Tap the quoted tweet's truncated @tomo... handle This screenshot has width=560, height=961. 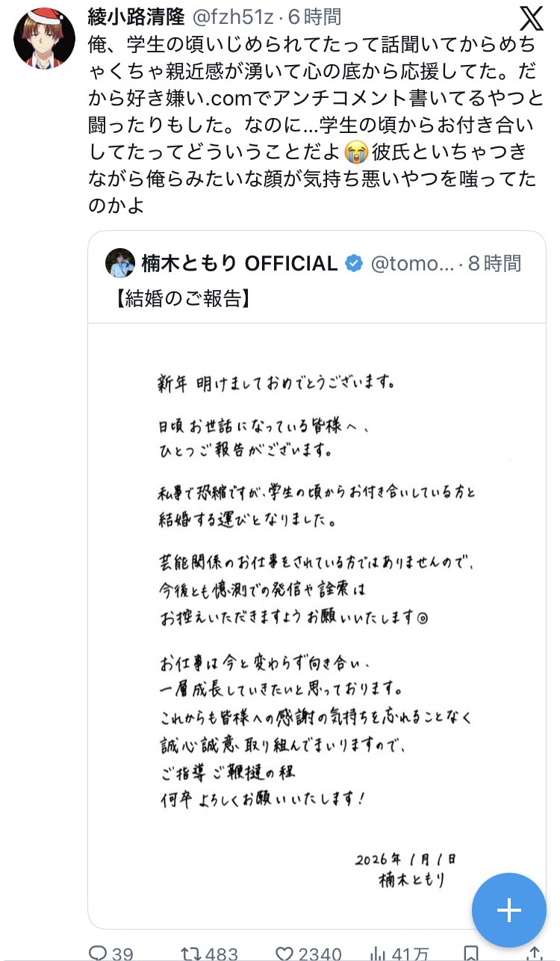[411, 263]
